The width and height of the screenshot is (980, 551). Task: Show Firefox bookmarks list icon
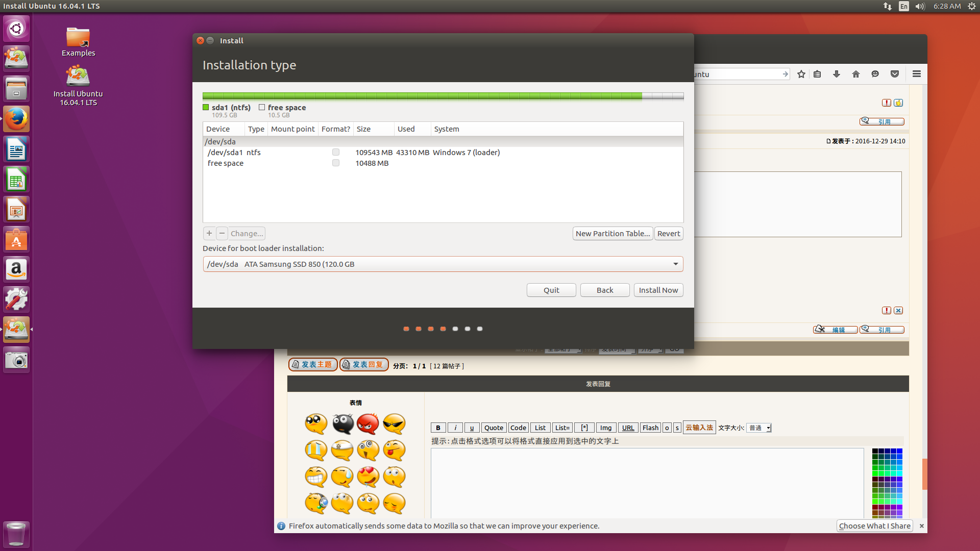pyautogui.click(x=817, y=74)
